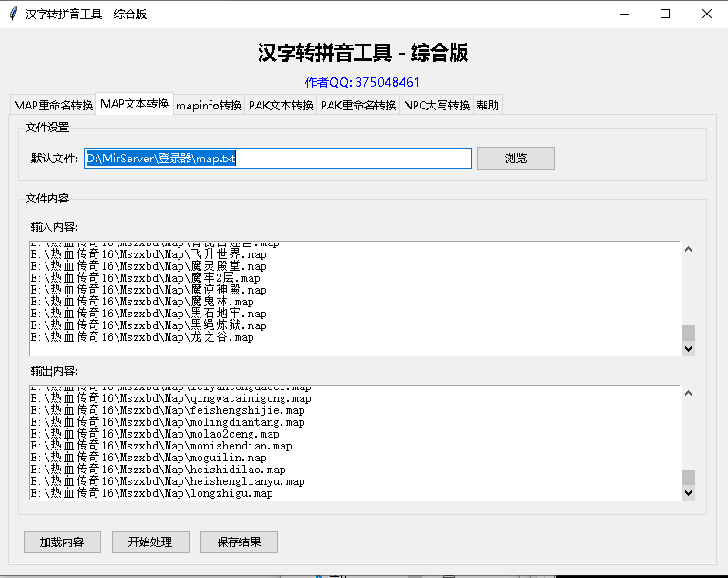Click down arrow of output content scrollbar
Screen dimensions: 728x578
(x=688, y=492)
